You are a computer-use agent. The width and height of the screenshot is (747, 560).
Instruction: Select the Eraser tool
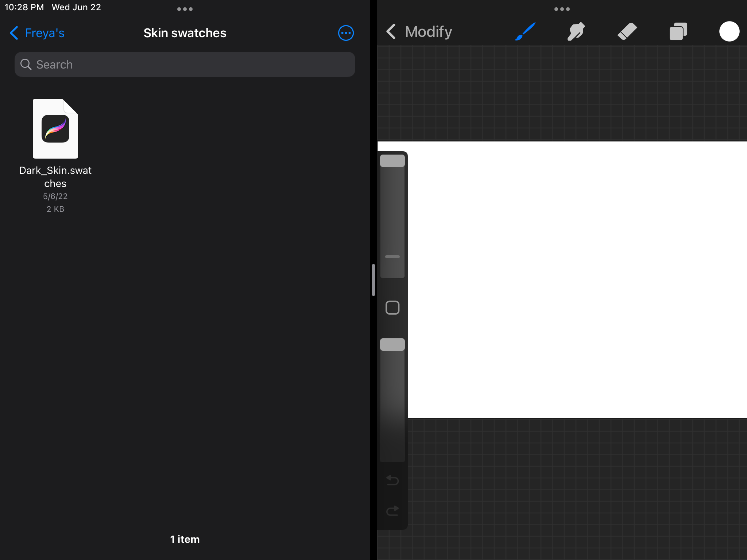(627, 31)
